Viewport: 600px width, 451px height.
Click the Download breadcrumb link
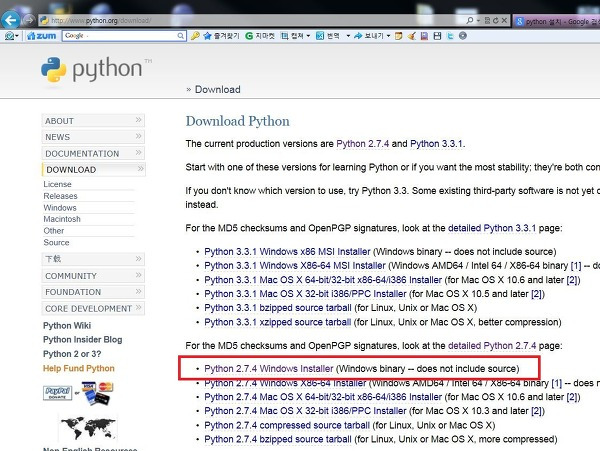[x=218, y=90]
